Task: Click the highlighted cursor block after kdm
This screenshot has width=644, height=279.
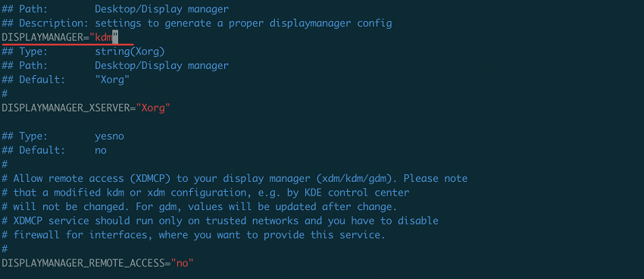Action: pos(115,37)
